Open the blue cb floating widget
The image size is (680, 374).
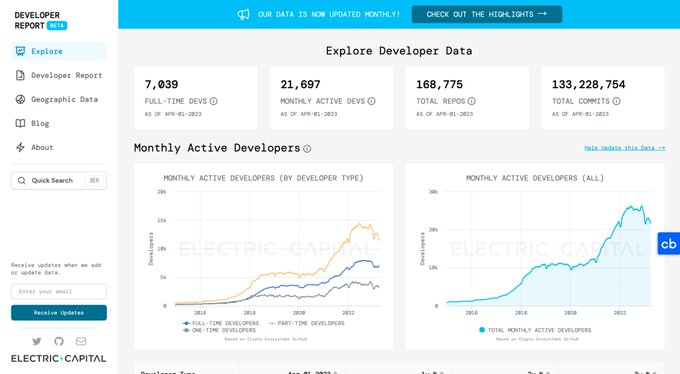669,244
